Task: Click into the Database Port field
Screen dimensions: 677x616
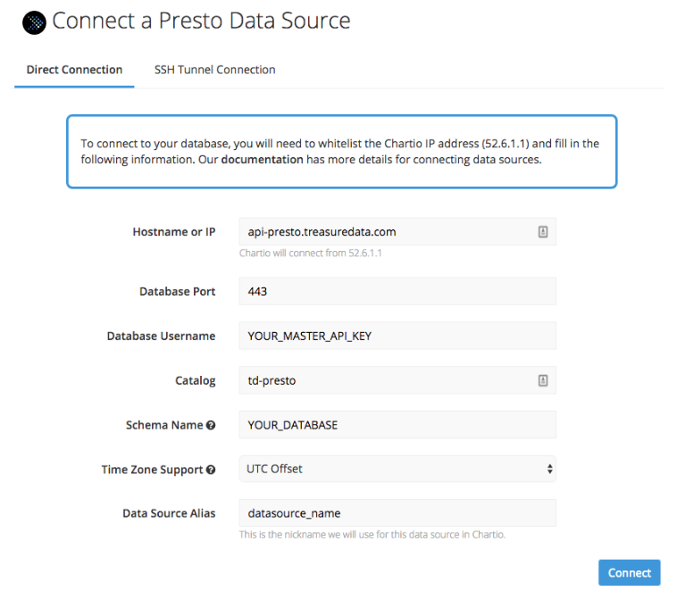Action: pyautogui.click(x=397, y=291)
